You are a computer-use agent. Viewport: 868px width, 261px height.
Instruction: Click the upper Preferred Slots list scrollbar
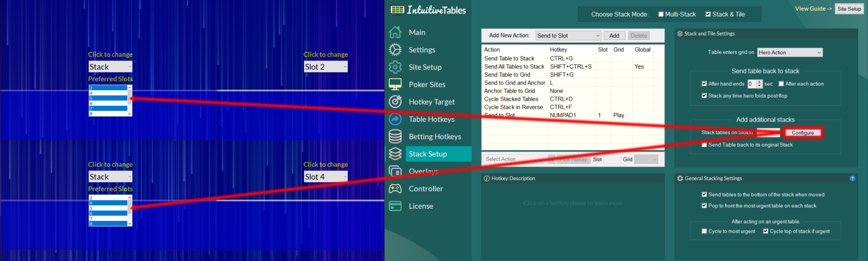pos(130,100)
